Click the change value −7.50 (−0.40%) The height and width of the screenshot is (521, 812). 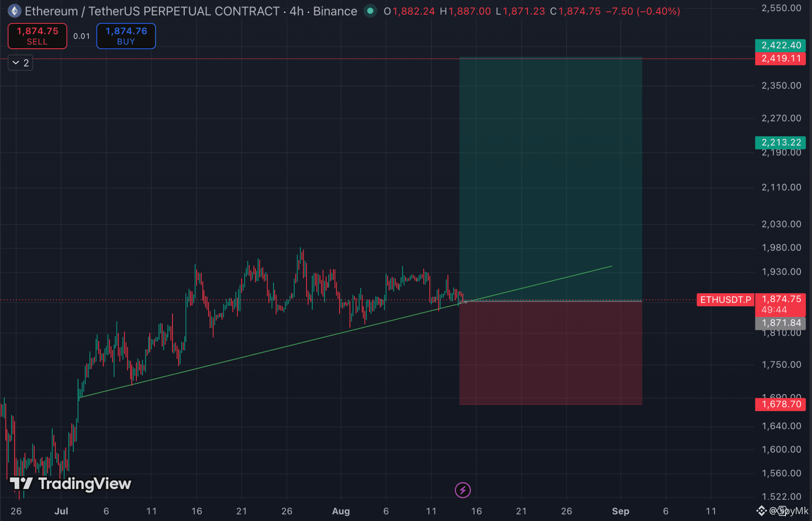pyautogui.click(x=643, y=11)
